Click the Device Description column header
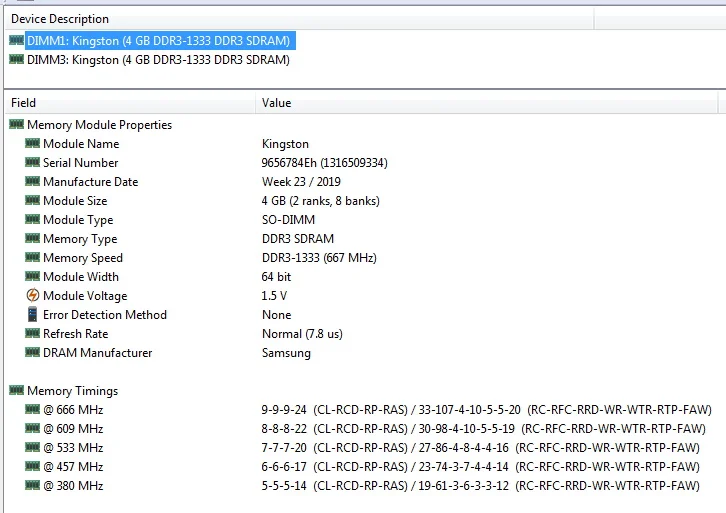Image resolution: width=726 pixels, height=513 pixels. [x=299, y=19]
